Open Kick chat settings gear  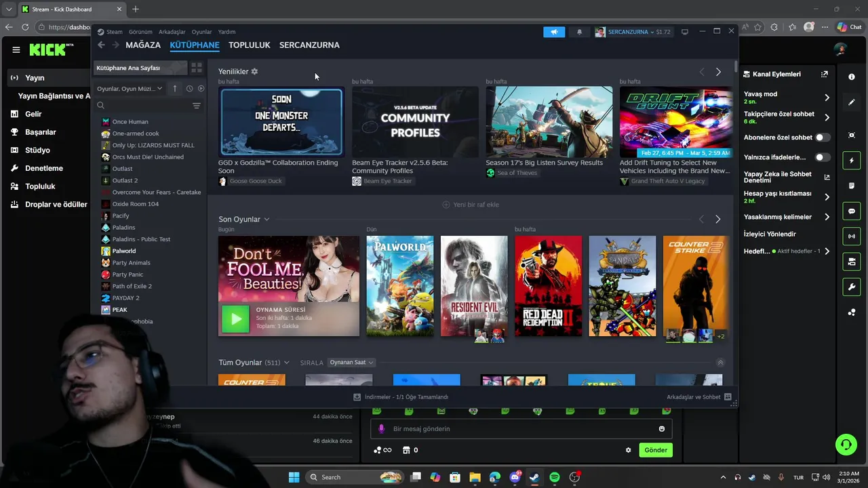[628, 450]
